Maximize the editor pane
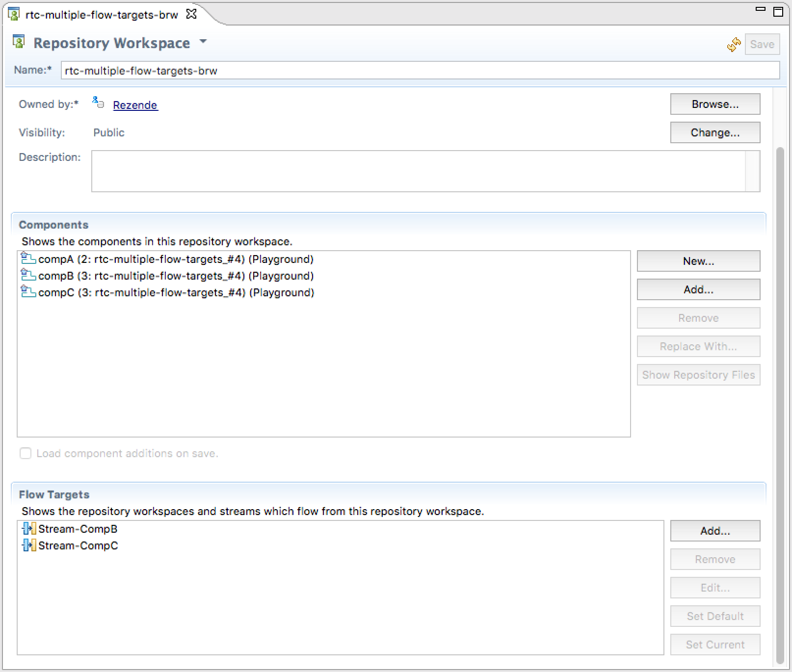The width and height of the screenshot is (792, 672). (778, 12)
